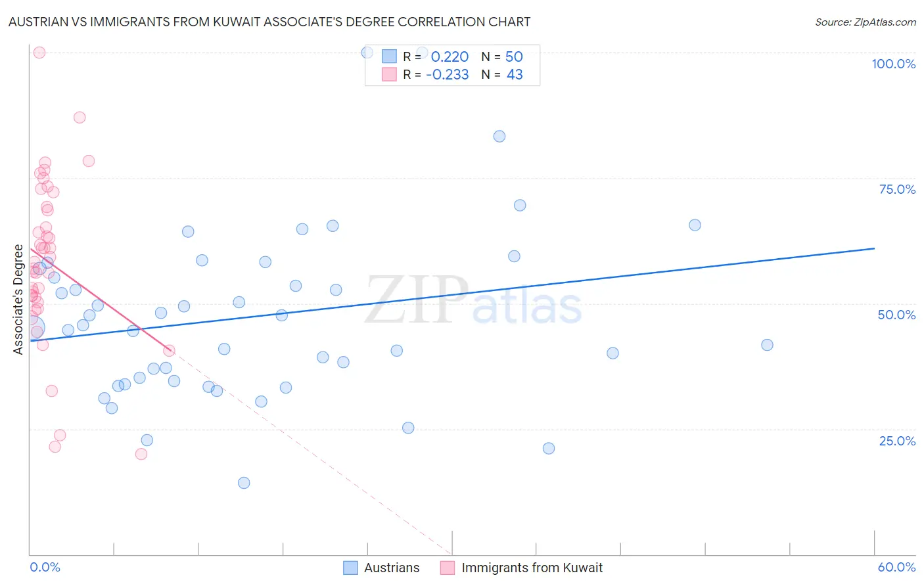Click the pink R = -0.233 swatch in stats box

(389, 74)
